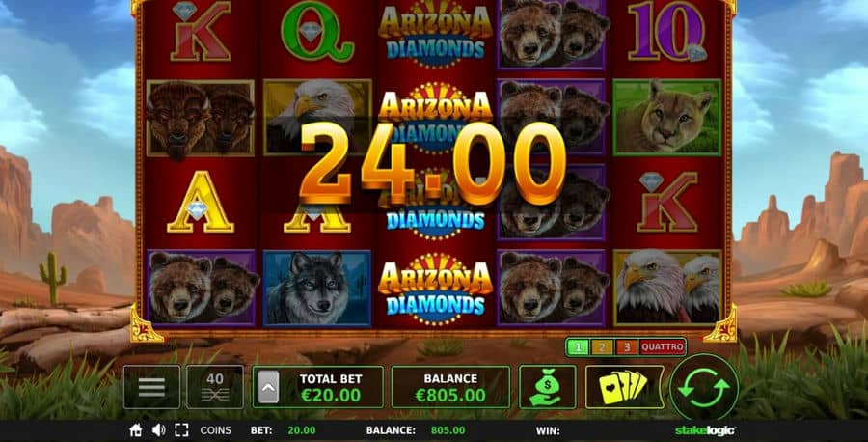Open the gamble cards feature

[x=624, y=387]
